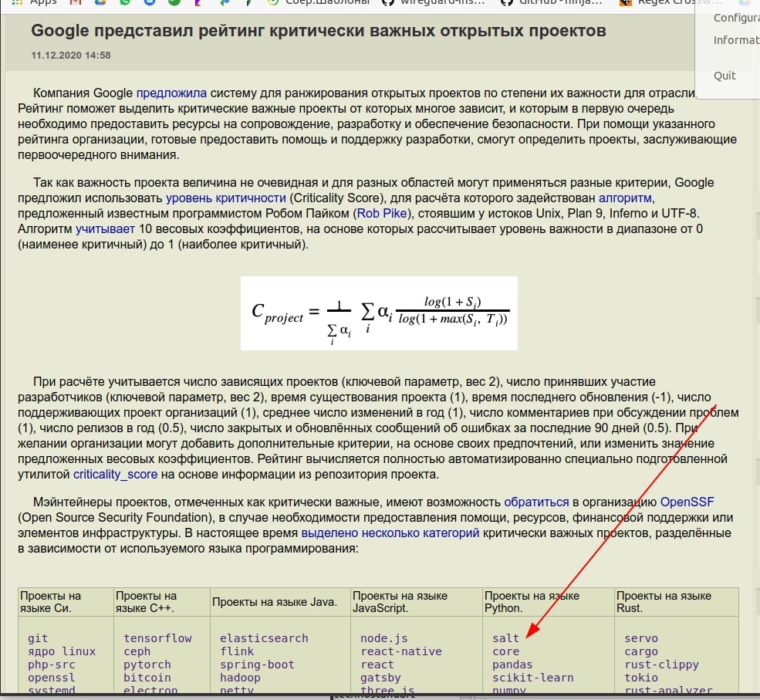Viewport: 760px width, 700px height.
Task: Select 'tensorflow' in the C++ column
Action: point(157,638)
